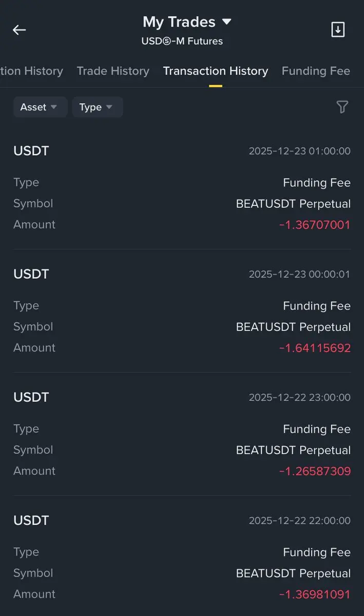Select the amount -1.36981091
This screenshot has height=616, width=364.
coord(315,594)
